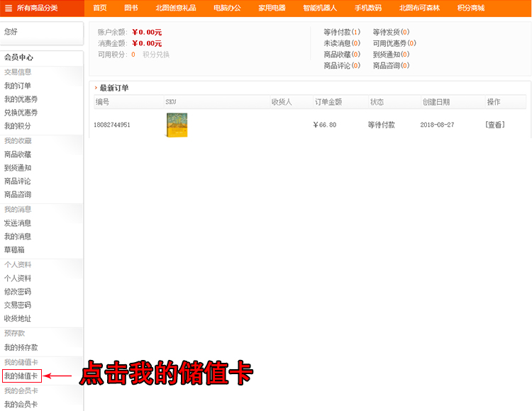The height and width of the screenshot is (411, 532).
Task: Click 我的预存款 in sidebar
Action: (21, 348)
